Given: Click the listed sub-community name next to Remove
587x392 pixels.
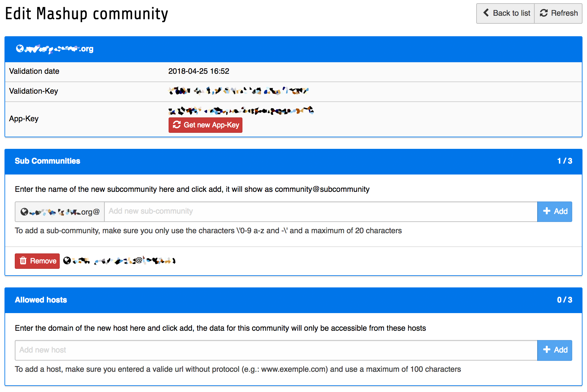Looking at the screenshot, I should point(123,261).
